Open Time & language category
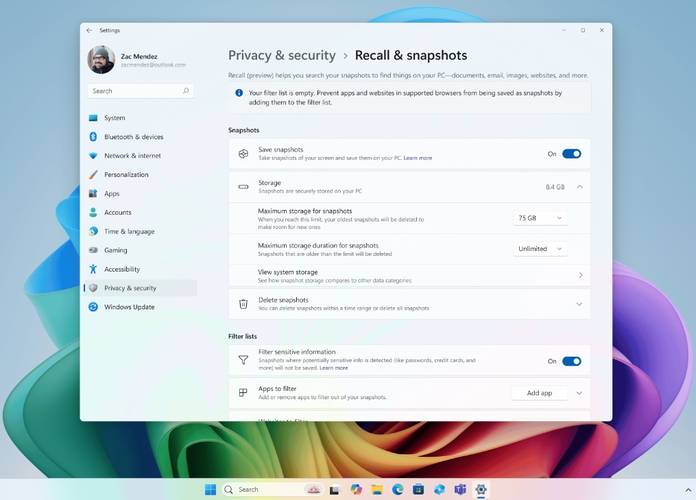This screenshot has width=696, height=500. [x=140, y=231]
